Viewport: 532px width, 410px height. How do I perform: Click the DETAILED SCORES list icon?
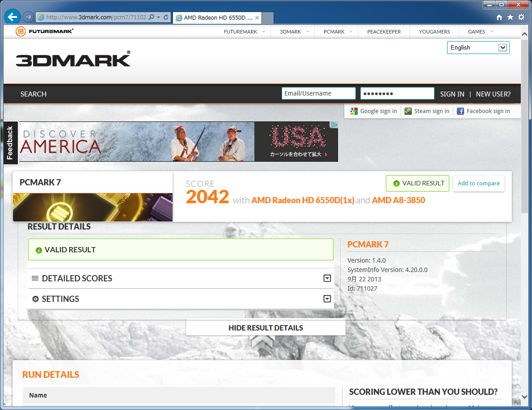point(35,278)
